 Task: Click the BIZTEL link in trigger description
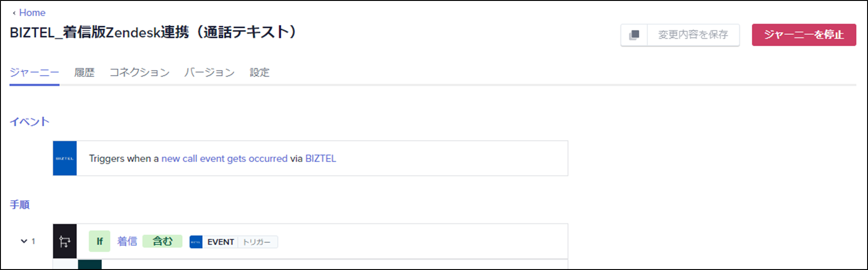321,158
